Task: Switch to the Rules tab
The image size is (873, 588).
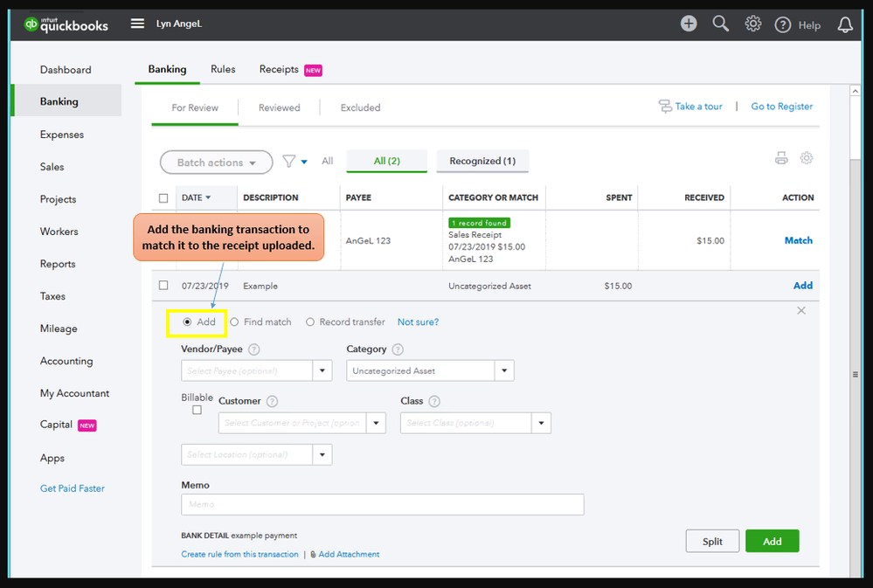Action: [x=223, y=69]
